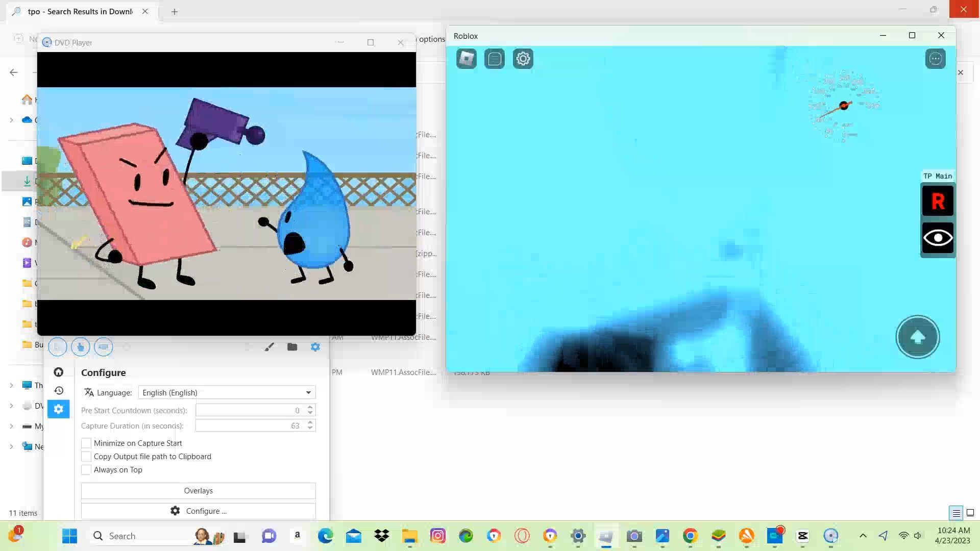Click the taskbar Search box

coord(158,536)
